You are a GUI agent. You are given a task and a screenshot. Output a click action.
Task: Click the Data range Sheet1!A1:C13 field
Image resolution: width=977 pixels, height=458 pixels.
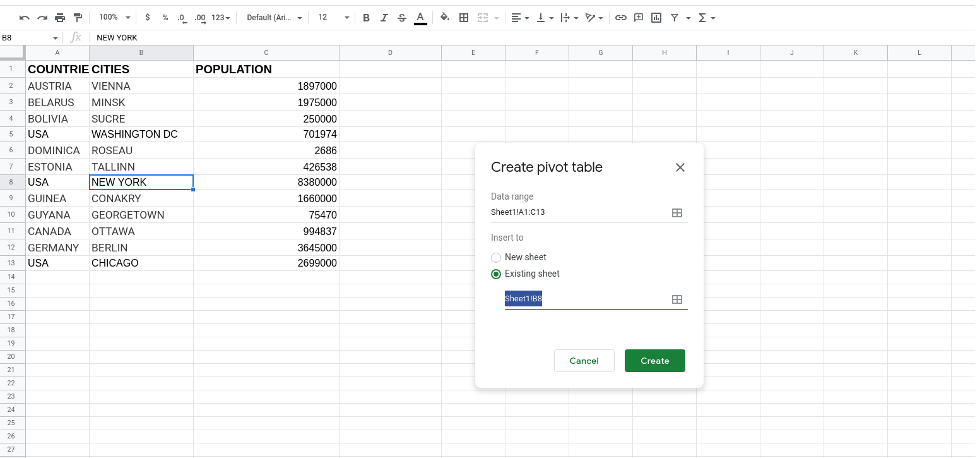(579, 212)
